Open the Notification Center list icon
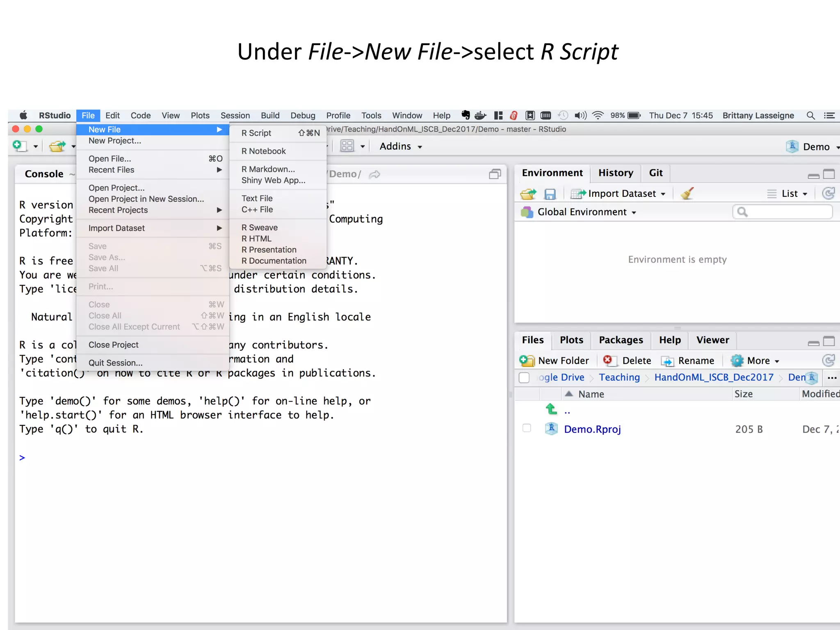The width and height of the screenshot is (840, 630). (829, 116)
